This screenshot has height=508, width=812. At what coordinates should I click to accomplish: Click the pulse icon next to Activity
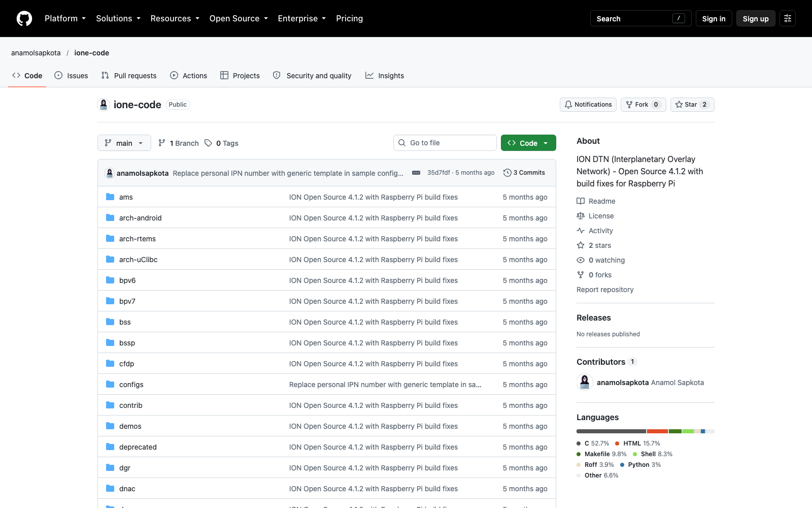pos(581,231)
